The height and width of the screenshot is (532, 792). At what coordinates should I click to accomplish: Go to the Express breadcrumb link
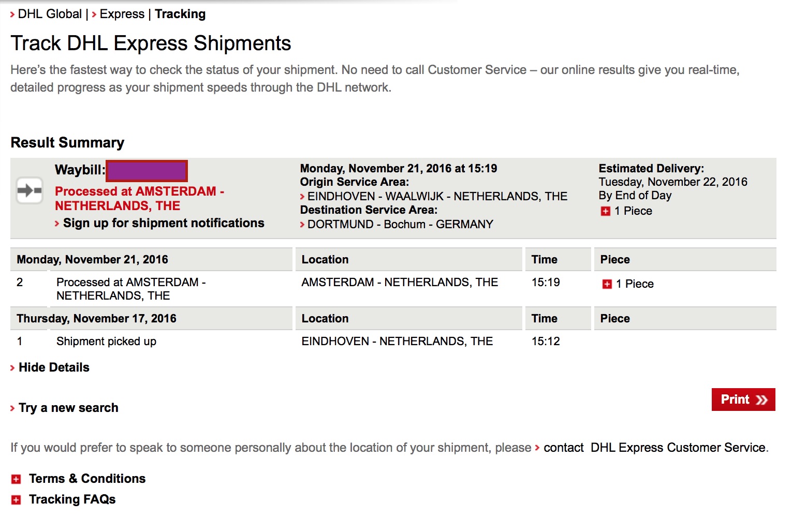pos(122,14)
